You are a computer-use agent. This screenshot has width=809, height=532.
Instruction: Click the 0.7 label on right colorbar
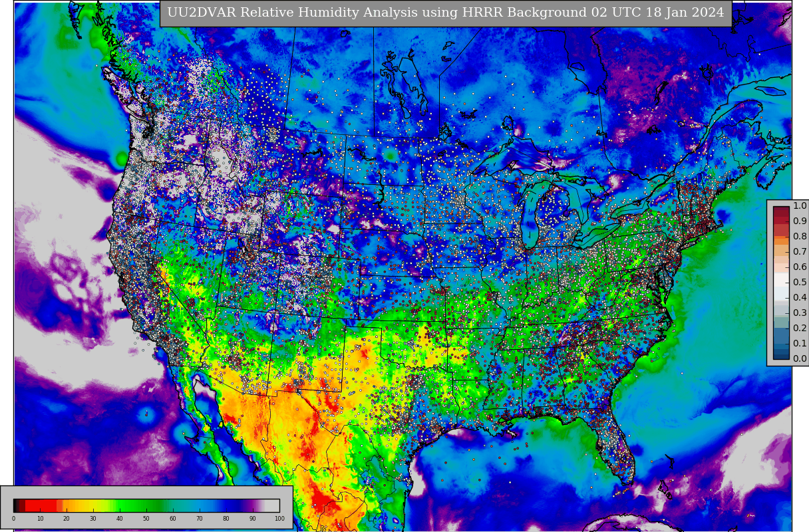(x=800, y=251)
